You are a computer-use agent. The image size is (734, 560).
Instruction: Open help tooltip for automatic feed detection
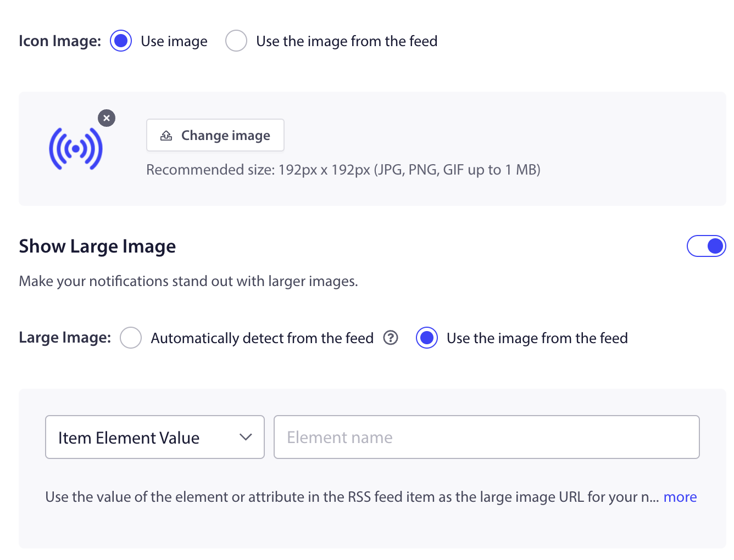[391, 338]
